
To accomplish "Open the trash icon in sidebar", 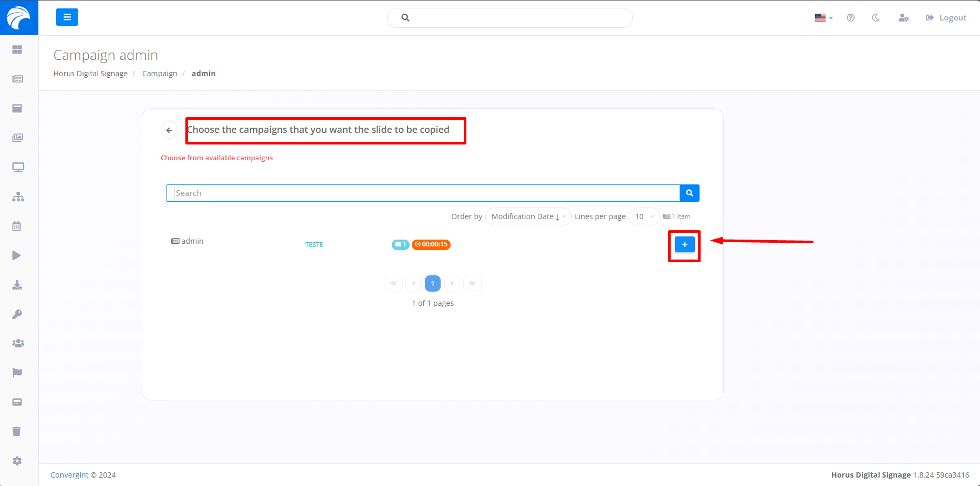I will 17,431.
